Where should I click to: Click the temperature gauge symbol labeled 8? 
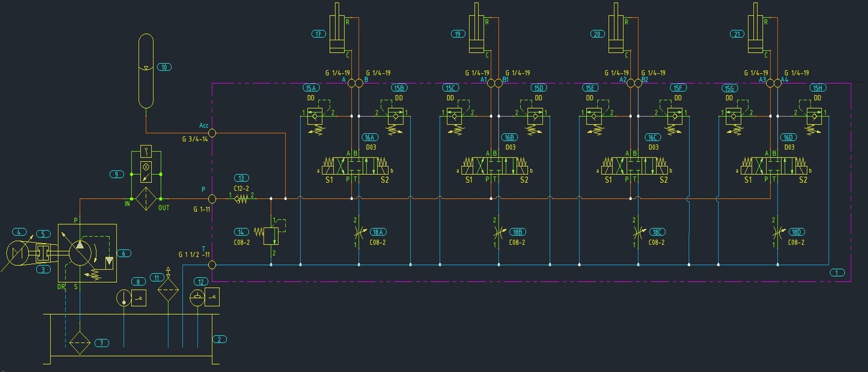click(124, 298)
